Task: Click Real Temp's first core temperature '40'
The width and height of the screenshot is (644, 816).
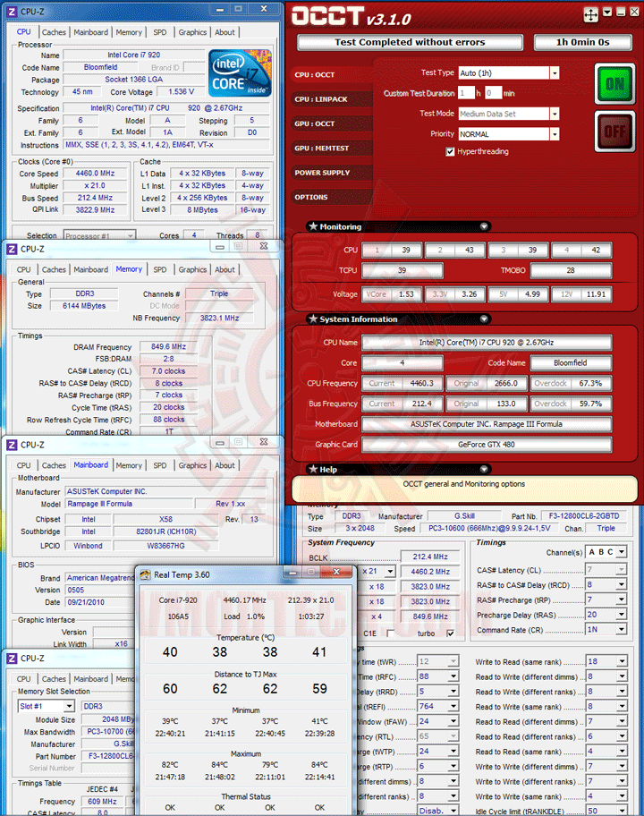Action: (170, 652)
